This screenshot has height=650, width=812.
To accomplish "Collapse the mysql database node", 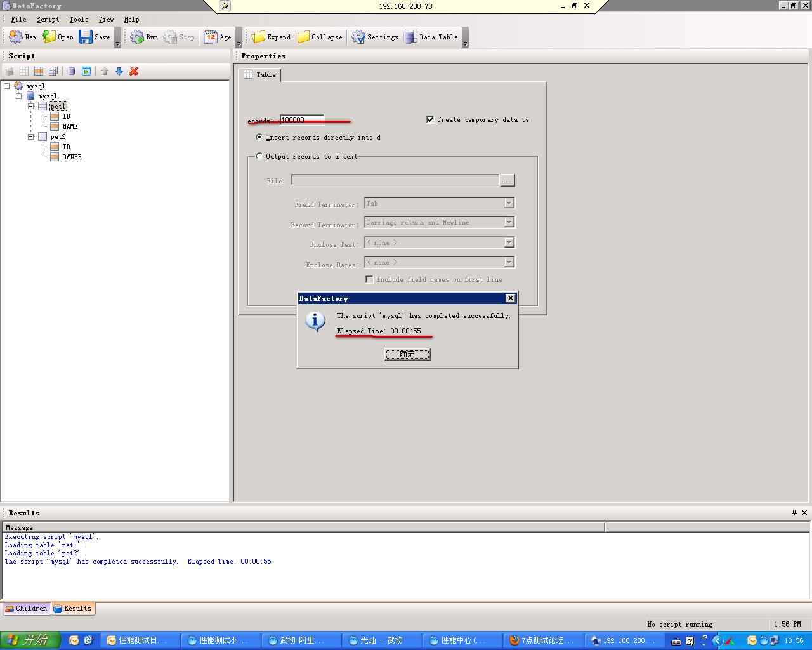I will (19, 96).
